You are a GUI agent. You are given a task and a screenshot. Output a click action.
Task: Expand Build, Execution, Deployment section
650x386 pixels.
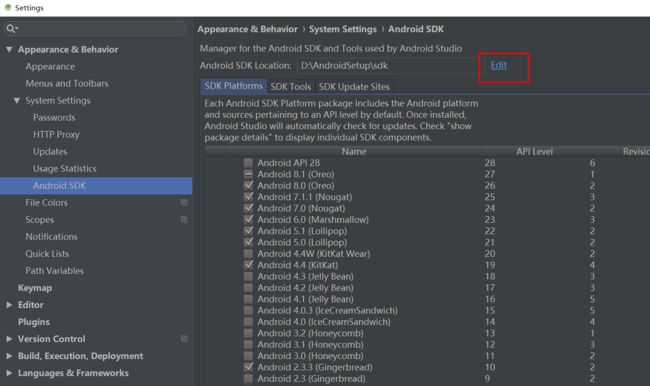pyautogui.click(x=9, y=356)
